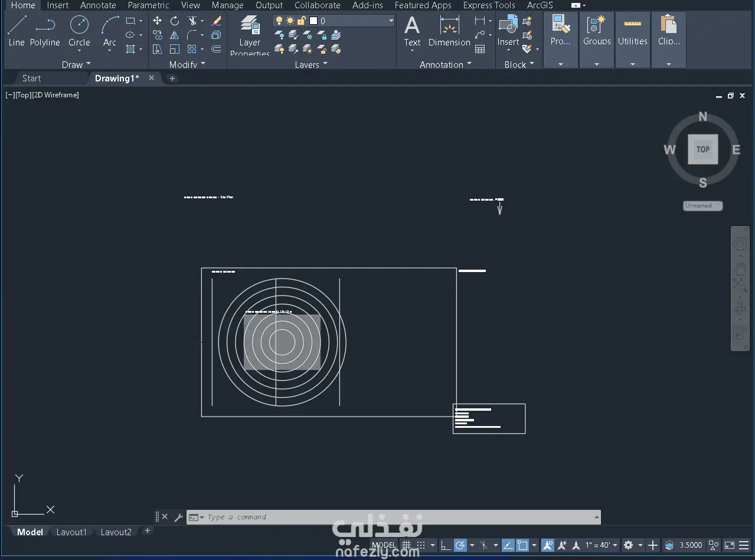Switch to the Start file tab

[32, 78]
